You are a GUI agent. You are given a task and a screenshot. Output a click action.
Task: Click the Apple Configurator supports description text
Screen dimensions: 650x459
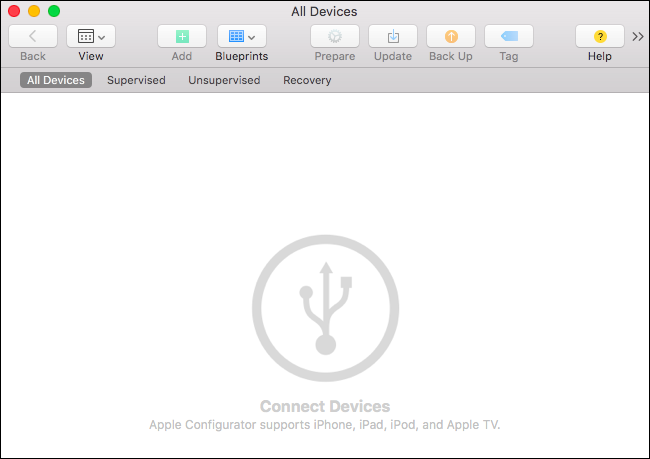(325, 425)
